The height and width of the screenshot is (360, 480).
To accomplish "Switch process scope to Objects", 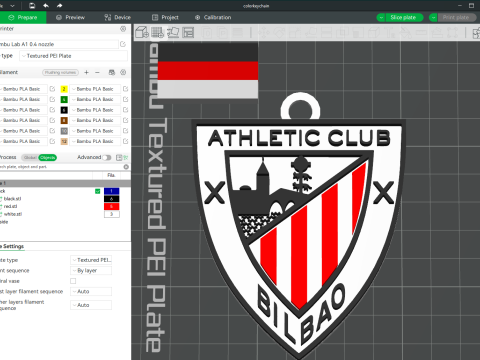I will click(x=48, y=157).
